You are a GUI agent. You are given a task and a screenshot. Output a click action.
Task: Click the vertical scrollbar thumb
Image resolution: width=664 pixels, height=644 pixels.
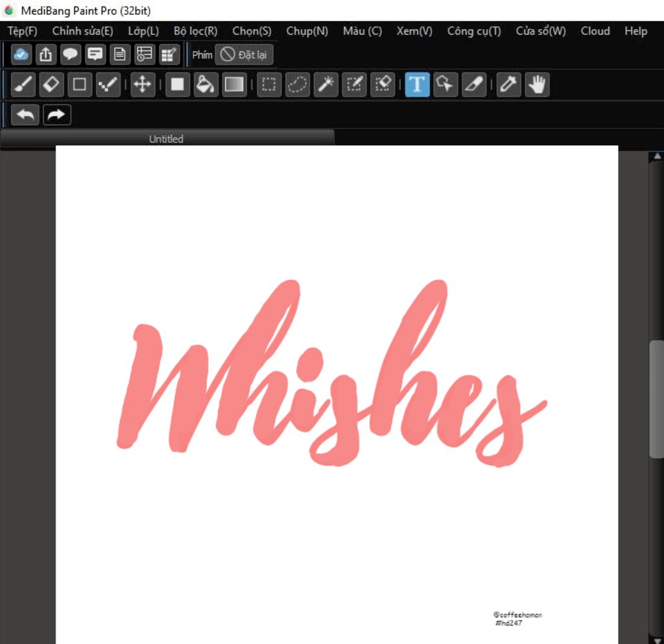pos(657,398)
